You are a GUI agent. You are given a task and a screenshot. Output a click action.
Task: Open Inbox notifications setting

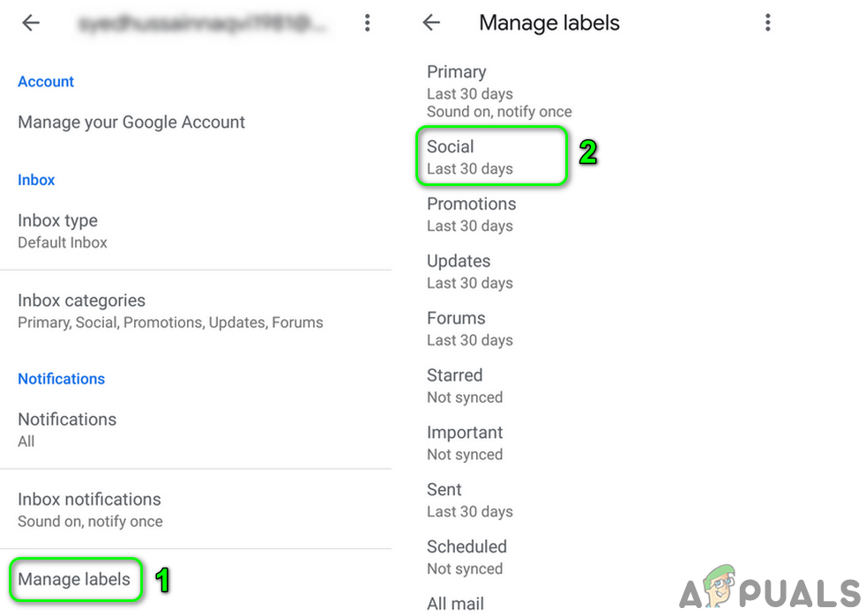pyautogui.click(x=90, y=509)
